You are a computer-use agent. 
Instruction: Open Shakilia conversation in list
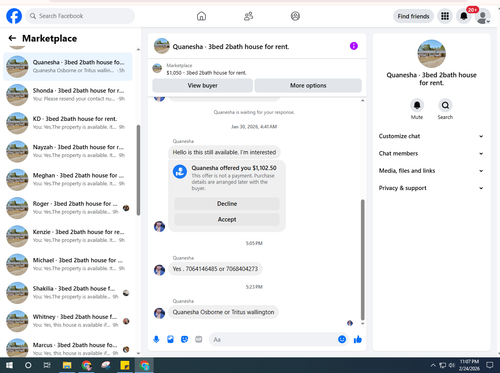click(x=68, y=293)
